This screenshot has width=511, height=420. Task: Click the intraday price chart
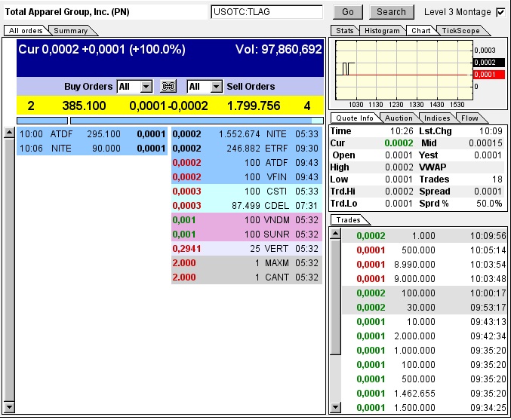pos(404,70)
